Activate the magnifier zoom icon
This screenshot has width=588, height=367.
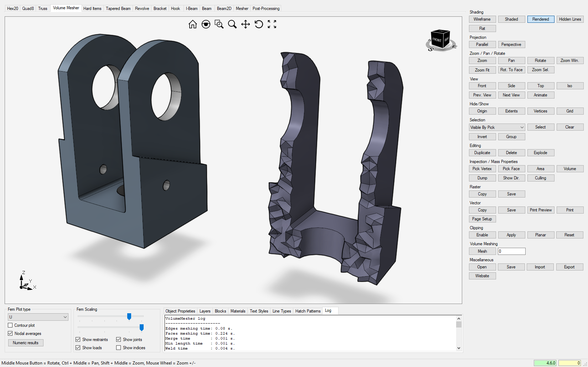pos(232,24)
